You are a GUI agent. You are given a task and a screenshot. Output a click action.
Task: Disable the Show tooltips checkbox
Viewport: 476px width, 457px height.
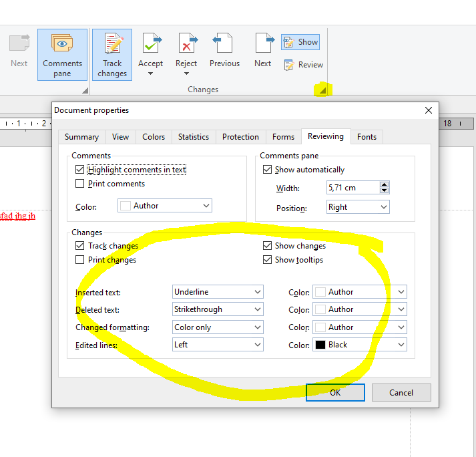pos(268,260)
